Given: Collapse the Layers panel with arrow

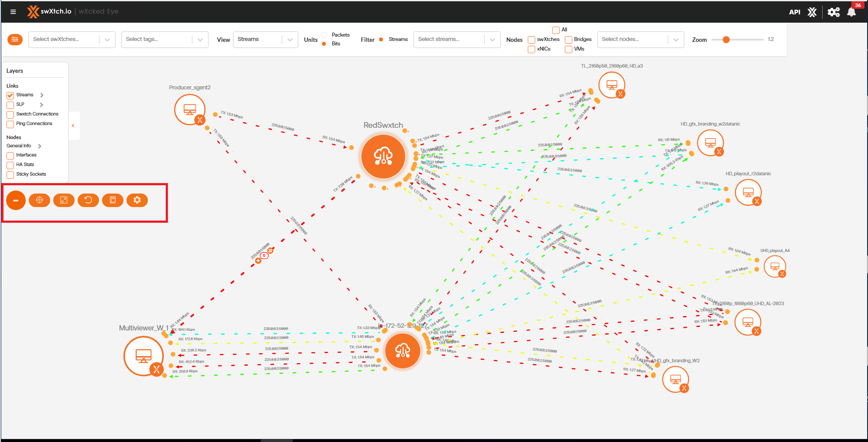Looking at the screenshot, I should tap(73, 126).
